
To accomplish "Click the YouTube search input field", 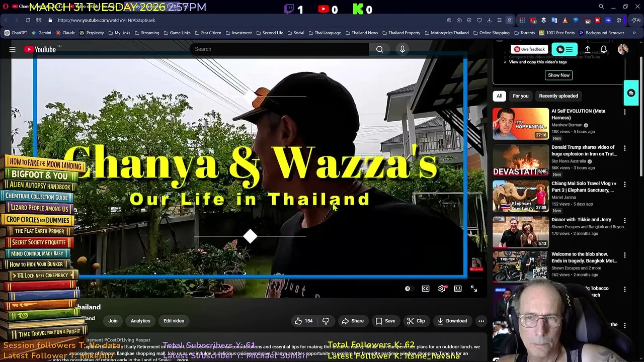I will [279, 49].
